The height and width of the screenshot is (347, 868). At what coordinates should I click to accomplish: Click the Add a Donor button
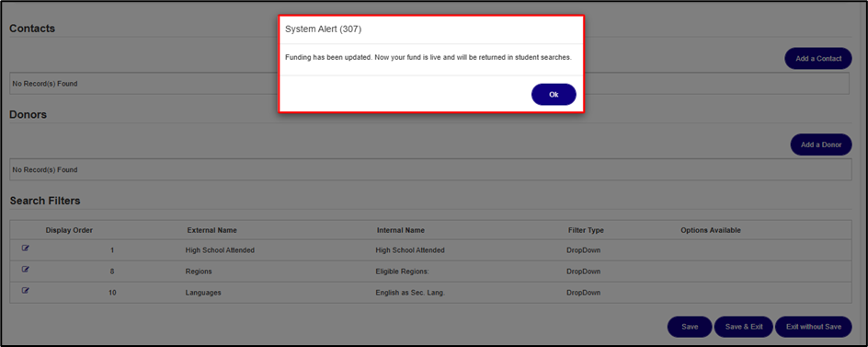tap(821, 145)
